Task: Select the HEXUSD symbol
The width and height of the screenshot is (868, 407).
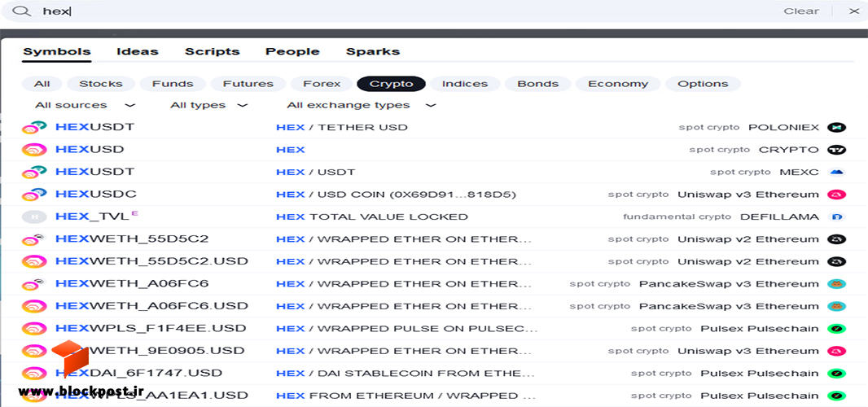Action: (x=90, y=150)
